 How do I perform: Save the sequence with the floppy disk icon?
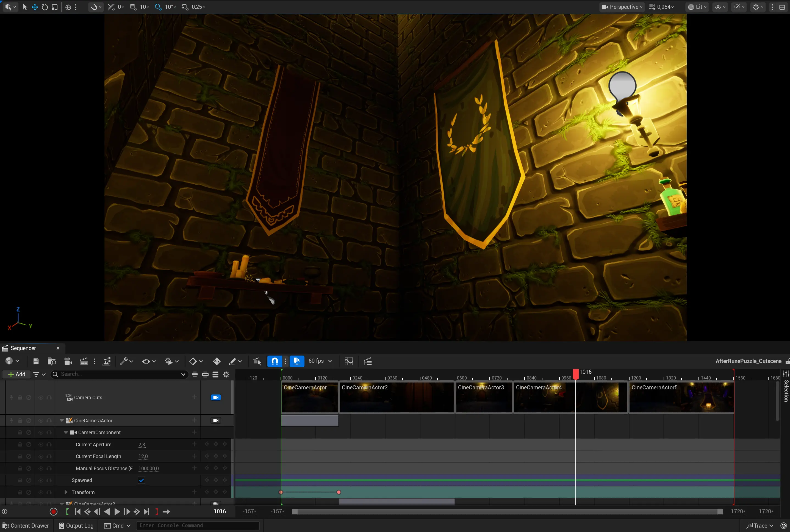click(36, 361)
